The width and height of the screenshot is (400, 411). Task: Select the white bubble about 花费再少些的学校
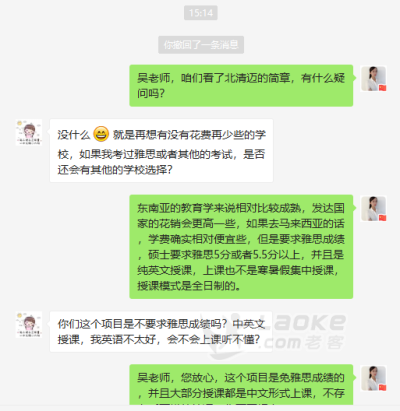point(161,150)
